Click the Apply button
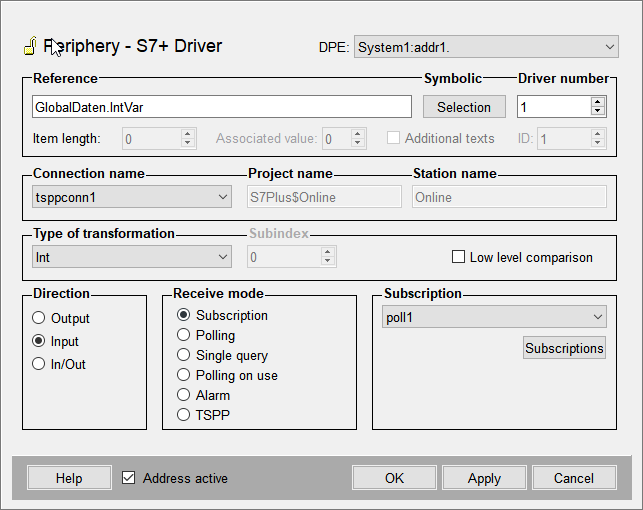Viewport: 643px width, 510px height. (484, 478)
